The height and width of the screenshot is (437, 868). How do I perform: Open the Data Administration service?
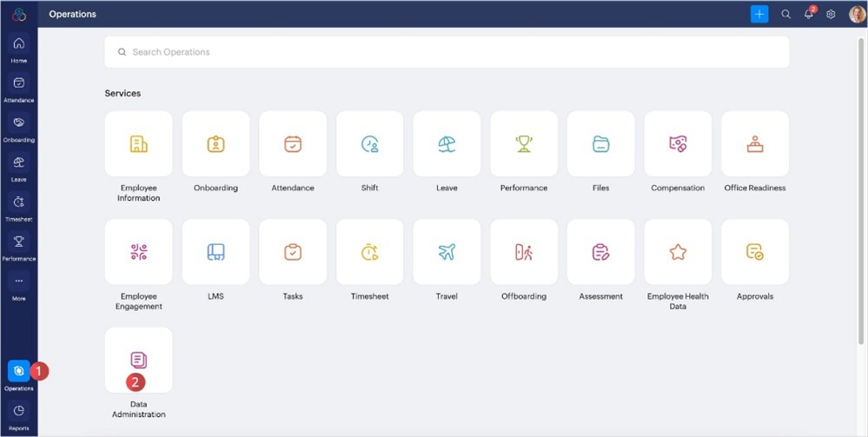(x=138, y=361)
